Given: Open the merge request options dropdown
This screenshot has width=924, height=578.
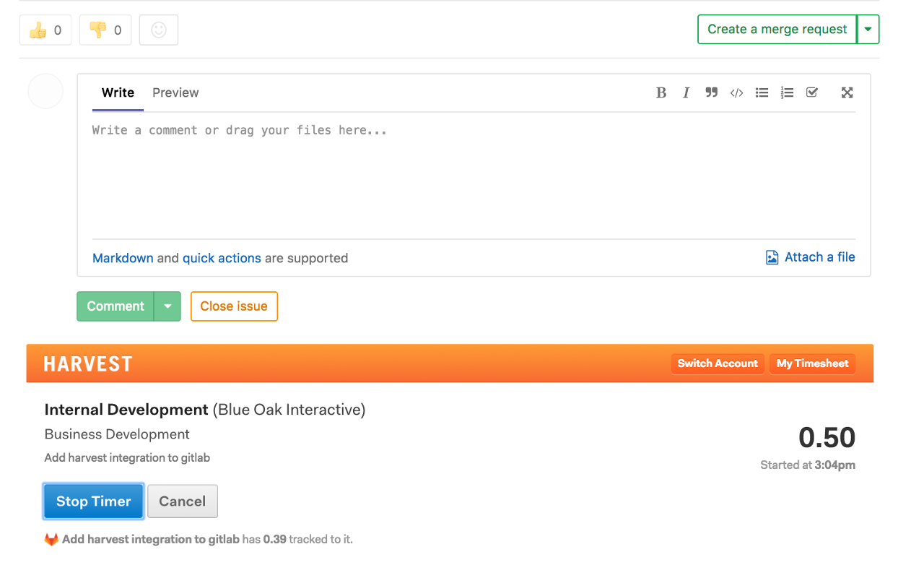Looking at the screenshot, I should 868,29.
